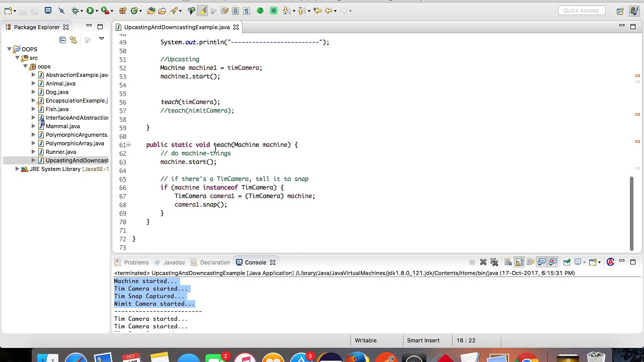Open the Run button dropdown arrow
Image resolution: width=644 pixels, height=362 pixels.
coord(96,11)
